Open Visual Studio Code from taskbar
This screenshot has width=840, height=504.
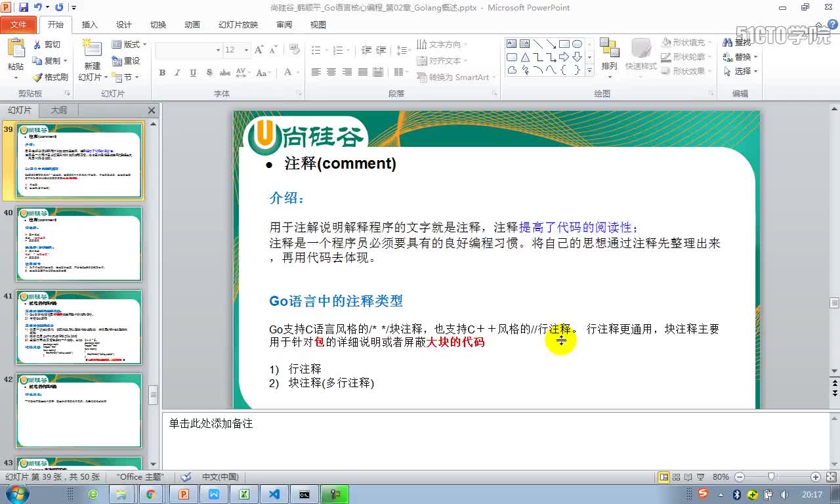click(x=274, y=494)
